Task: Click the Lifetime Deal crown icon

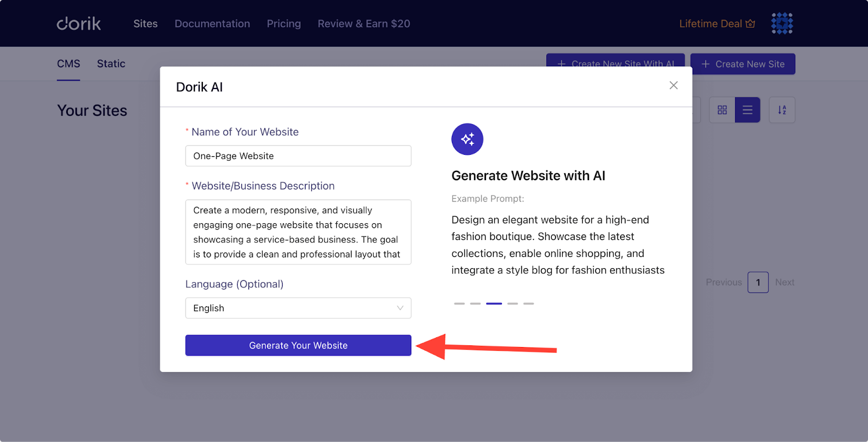Action: [750, 23]
